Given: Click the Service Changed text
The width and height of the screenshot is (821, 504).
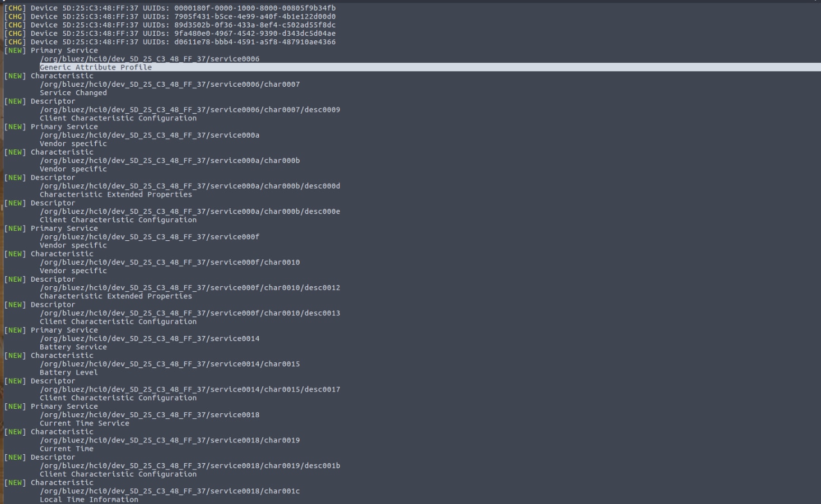Looking at the screenshot, I should click(73, 92).
